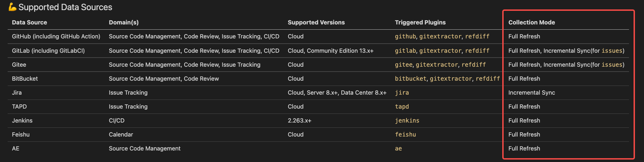The height and width of the screenshot is (162, 644).
Task: Click the issues tag in GitLab row
Action: [x=612, y=51]
